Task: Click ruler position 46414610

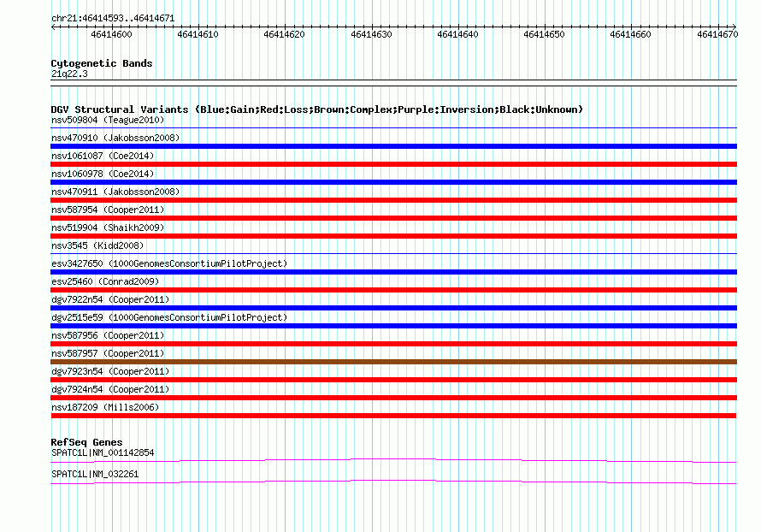Action: click(x=198, y=34)
